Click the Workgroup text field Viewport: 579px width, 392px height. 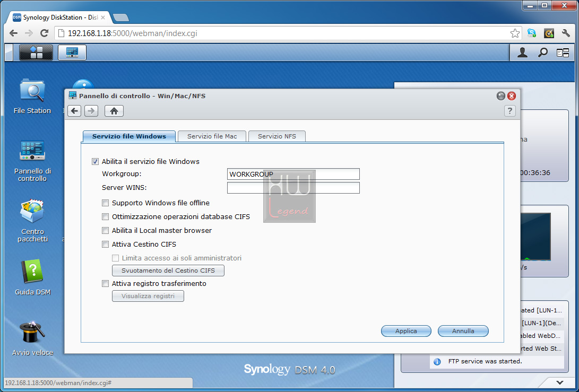tap(293, 174)
